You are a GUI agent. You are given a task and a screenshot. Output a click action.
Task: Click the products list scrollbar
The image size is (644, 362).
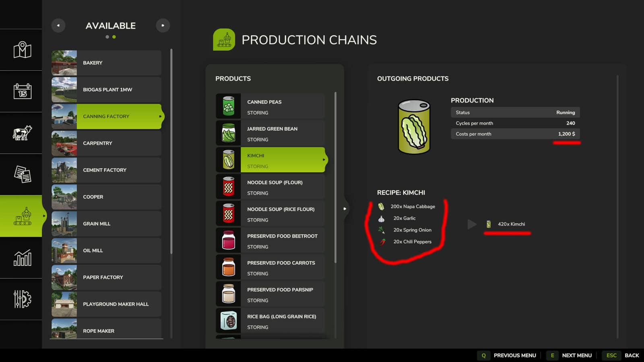335,177
